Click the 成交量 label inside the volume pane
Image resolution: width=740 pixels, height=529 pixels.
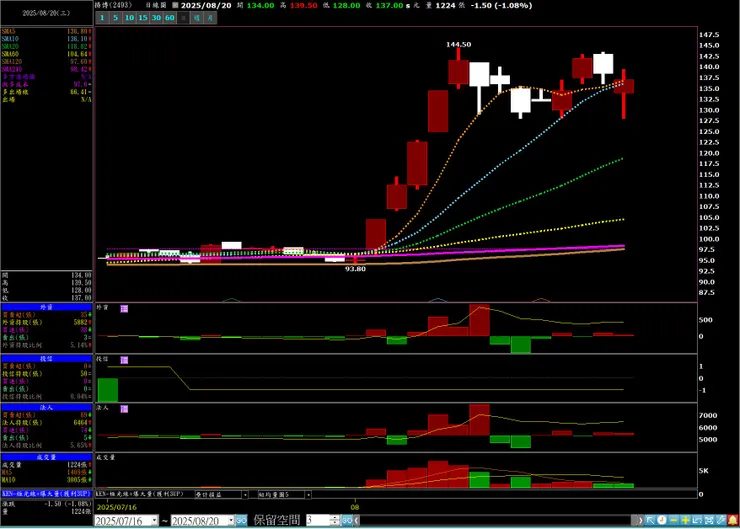coord(106,457)
